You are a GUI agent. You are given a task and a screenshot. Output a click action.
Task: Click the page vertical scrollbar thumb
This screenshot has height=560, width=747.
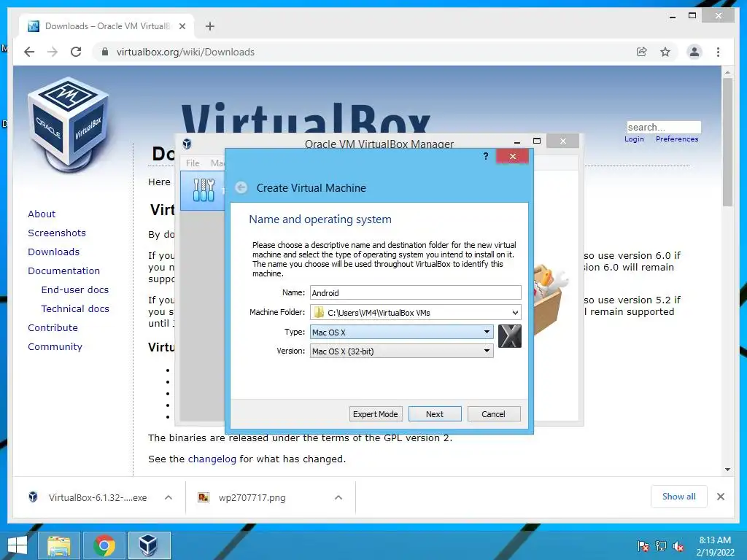point(727,142)
